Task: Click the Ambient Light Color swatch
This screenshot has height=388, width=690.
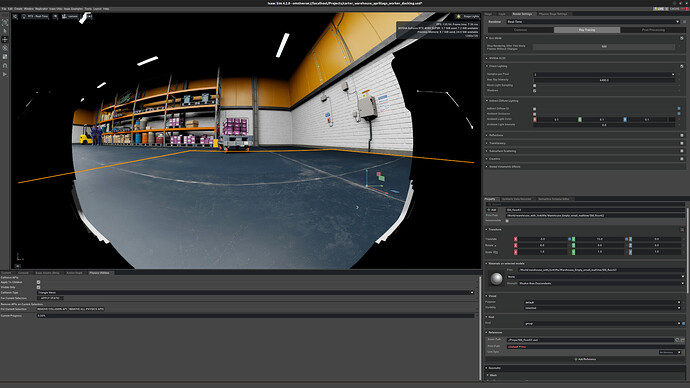Action: pos(672,119)
